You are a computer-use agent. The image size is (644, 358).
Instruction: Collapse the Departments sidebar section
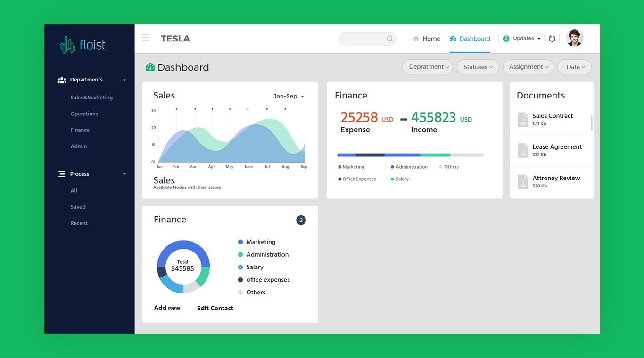point(124,80)
